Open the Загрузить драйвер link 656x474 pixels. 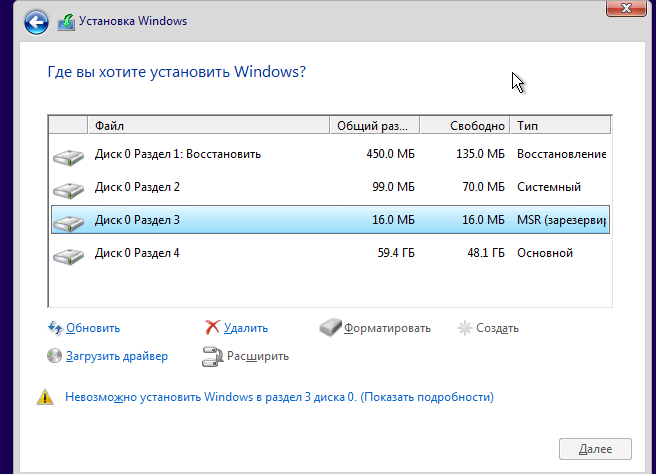click(x=117, y=356)
